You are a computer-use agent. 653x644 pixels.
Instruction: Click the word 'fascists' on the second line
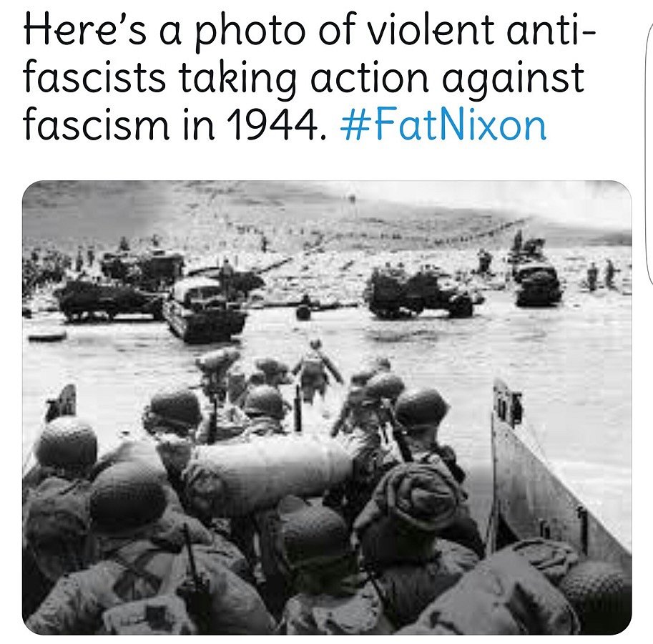click(94, 78)
